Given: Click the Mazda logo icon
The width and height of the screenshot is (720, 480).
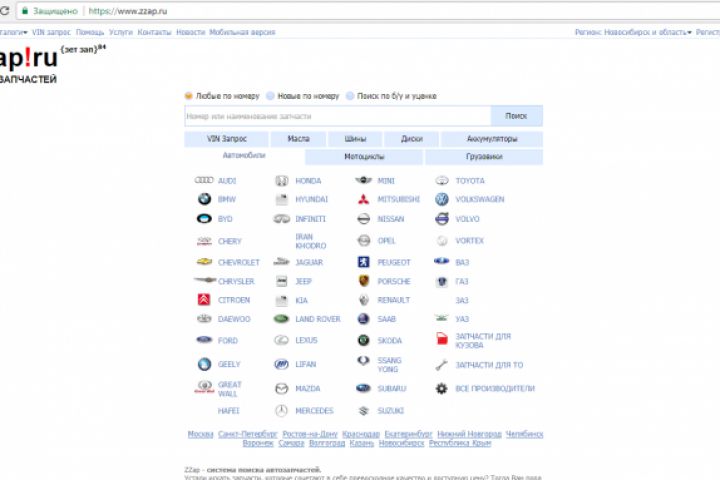Looking at the screenshot, I should pyautogui.click(x=281, y=389).
